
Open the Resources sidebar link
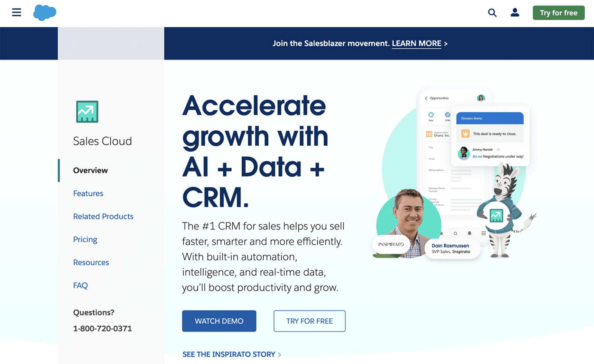tap(91, 262)
